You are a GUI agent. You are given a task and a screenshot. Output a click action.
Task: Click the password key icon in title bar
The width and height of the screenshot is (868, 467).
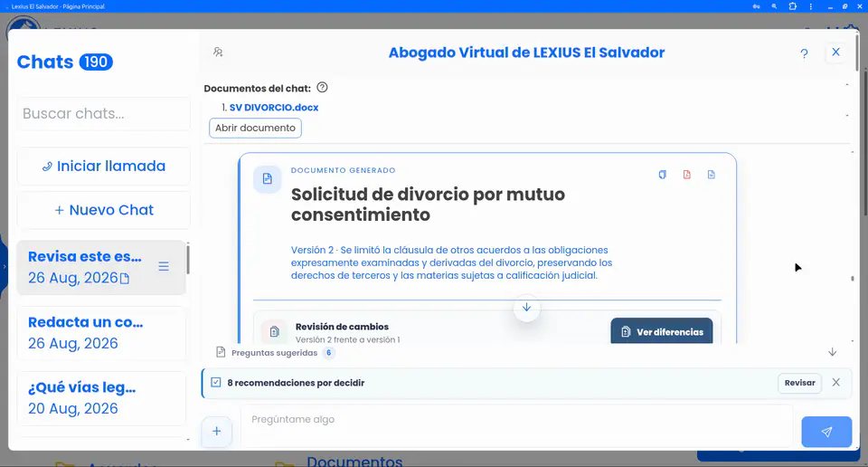point(756,6)
